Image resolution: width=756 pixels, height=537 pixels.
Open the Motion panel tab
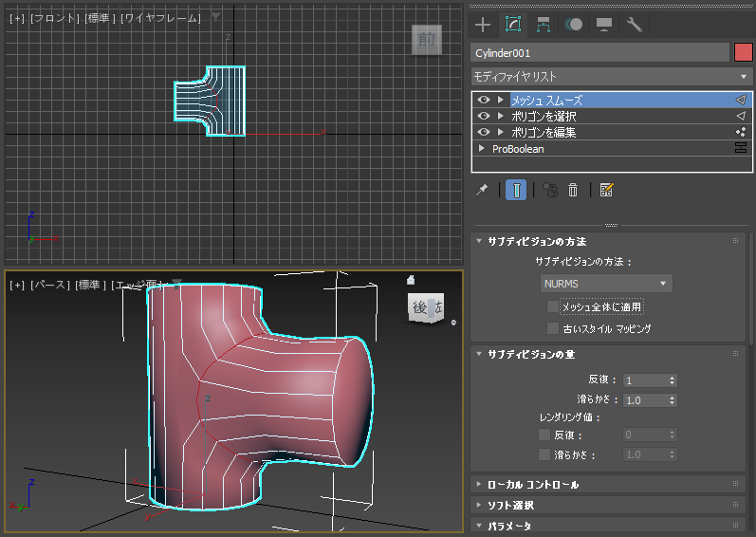[x=574, y=25]
